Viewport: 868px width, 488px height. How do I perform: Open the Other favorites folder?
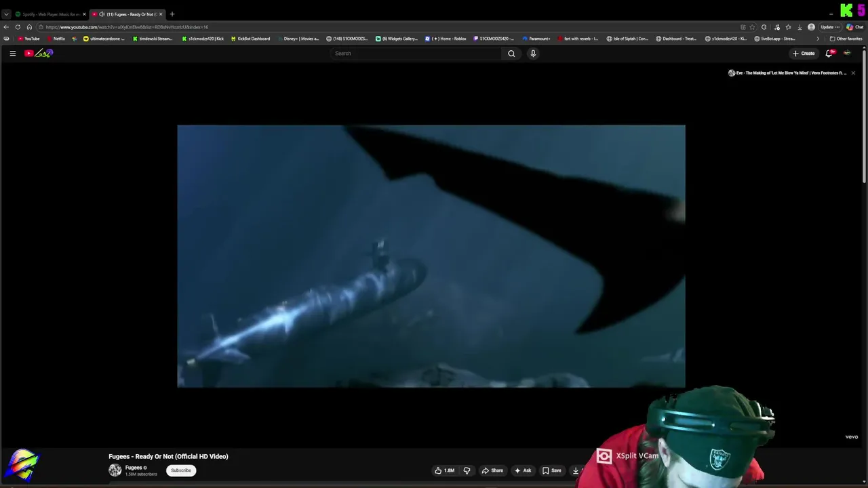click(846, 39)
